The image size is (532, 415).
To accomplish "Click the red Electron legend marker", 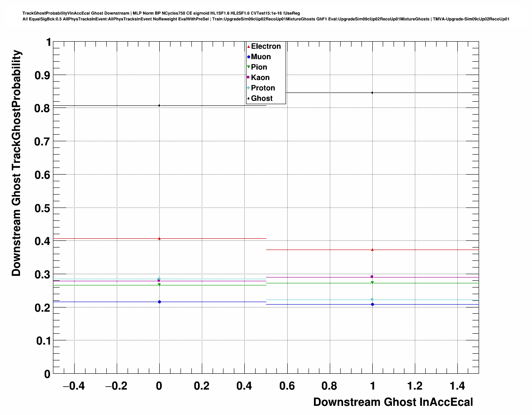I will [x=248, y=46].
